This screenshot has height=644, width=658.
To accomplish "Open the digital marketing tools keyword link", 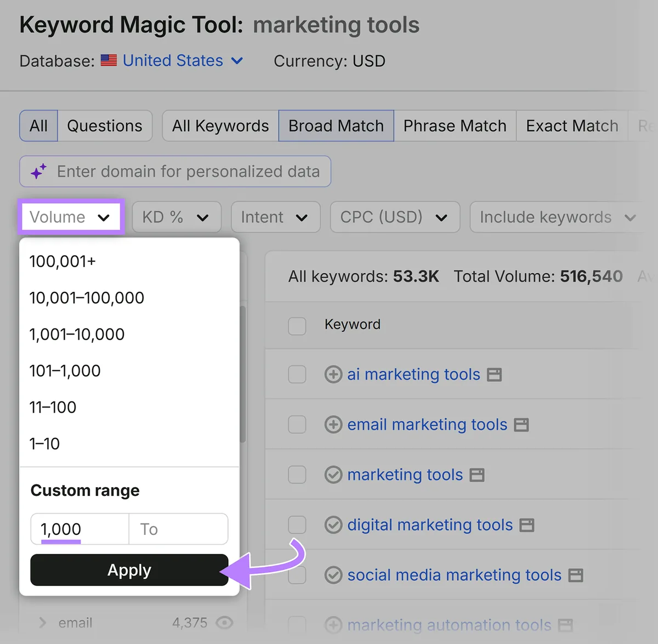I will 430,525.
